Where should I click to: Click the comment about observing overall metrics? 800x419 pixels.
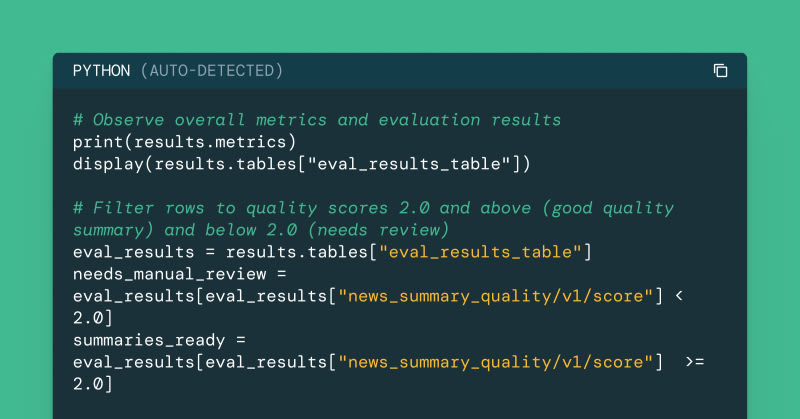pos(317,119)
